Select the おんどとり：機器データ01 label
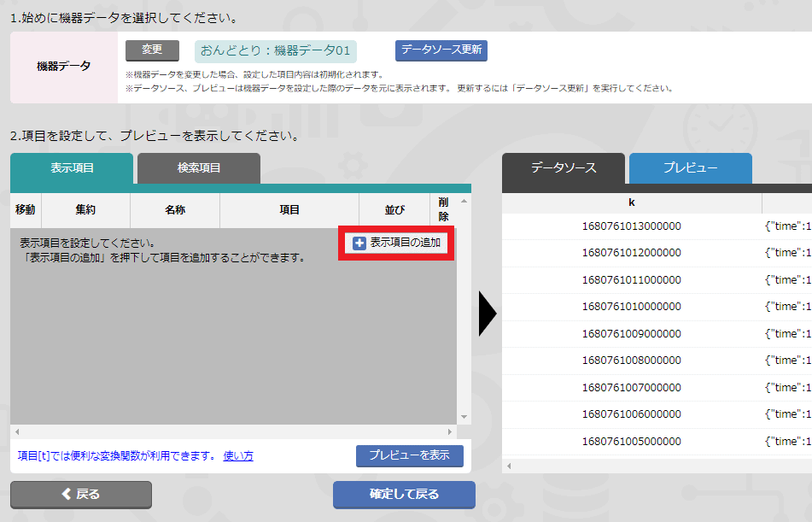The height and width of the screenshot is (522, 812). tap(275, 50)
